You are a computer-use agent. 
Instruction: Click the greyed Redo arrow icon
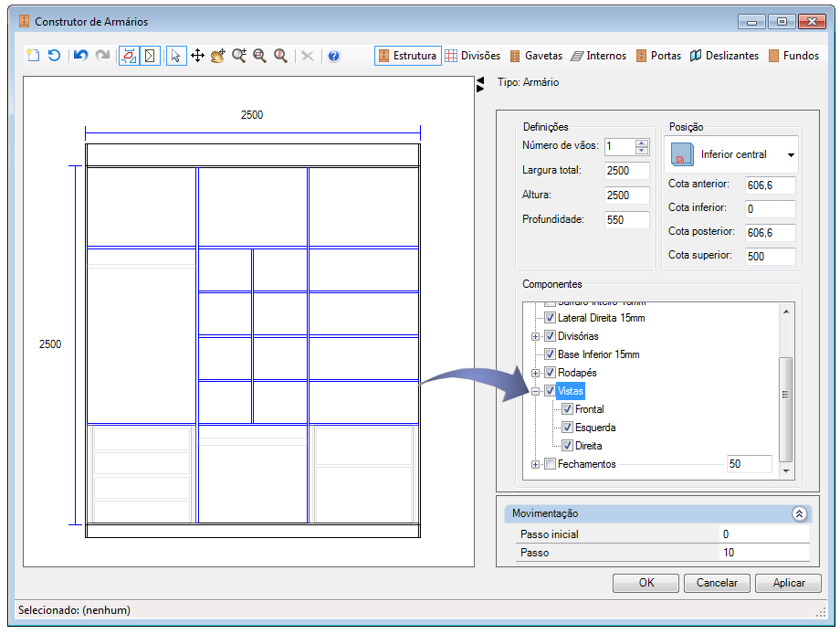pos(102,55)
